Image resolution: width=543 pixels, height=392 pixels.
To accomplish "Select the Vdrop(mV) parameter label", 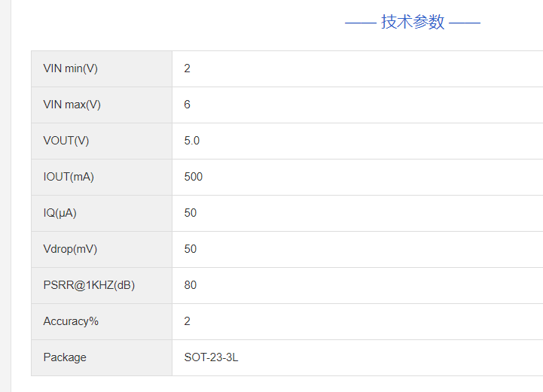I will [70, 249].
